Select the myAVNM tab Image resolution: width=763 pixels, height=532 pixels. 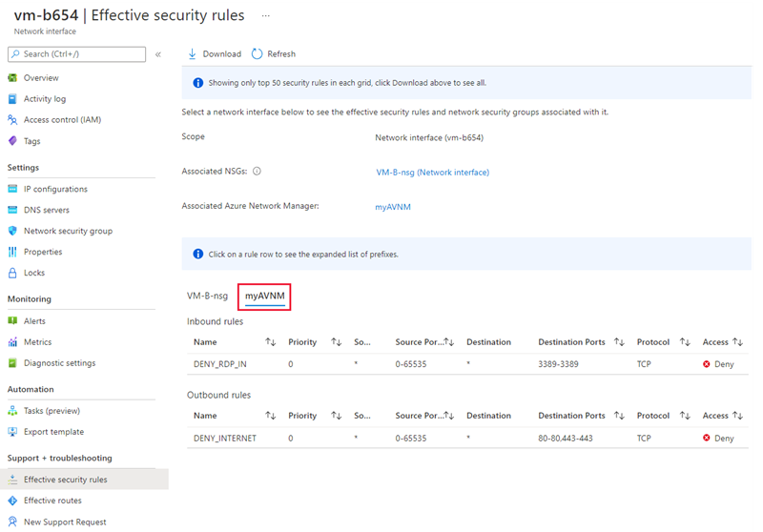[264, 297]
